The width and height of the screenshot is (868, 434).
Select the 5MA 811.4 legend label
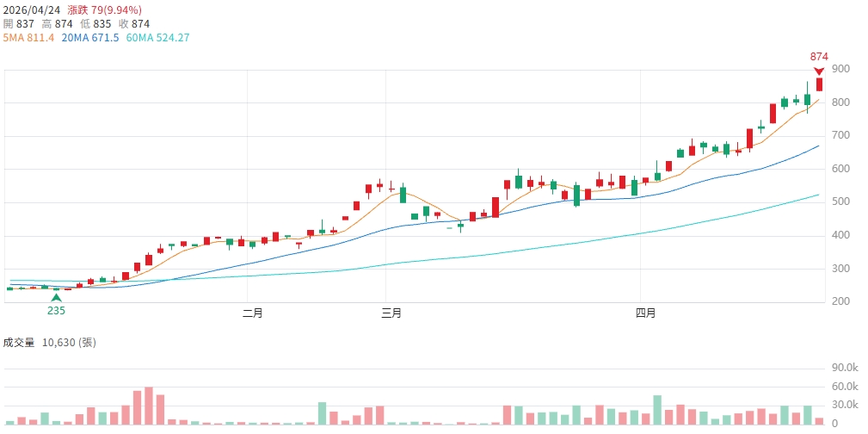28,38
